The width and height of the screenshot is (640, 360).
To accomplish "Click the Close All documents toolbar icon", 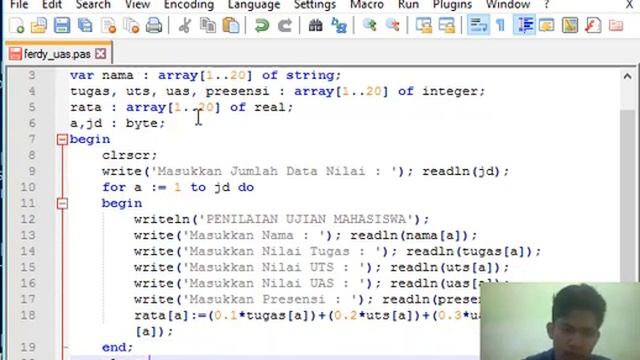I will pyautogui.click(x=131, y=25).
